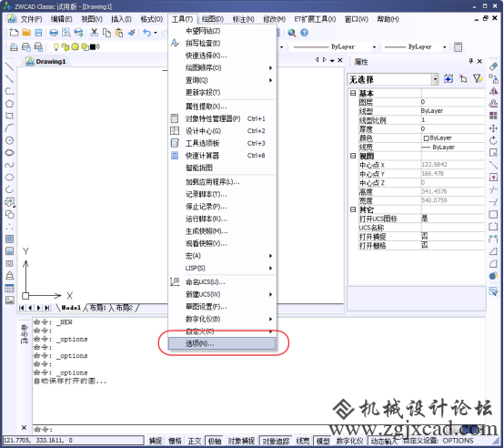Image resolution: width=504 pixels, height=448 pixels.
Task: Click the Zoom magnifier toolbar icon
Action: (291, 33)
